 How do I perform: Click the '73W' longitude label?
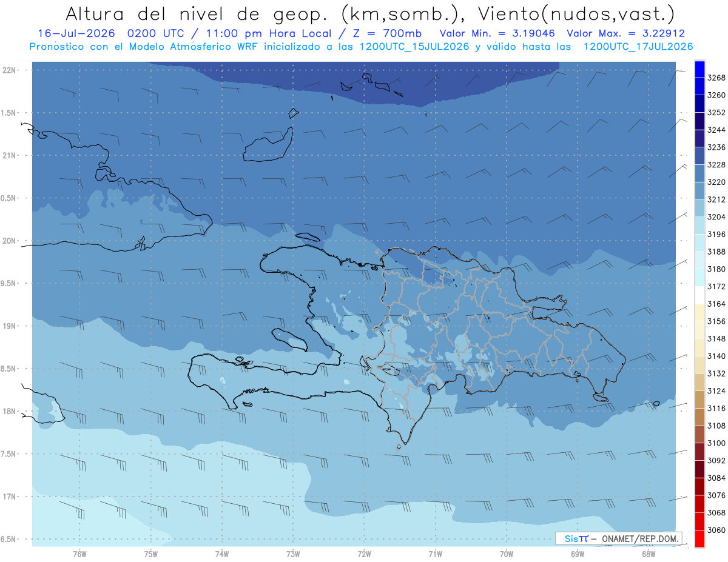tap(293, 554)
